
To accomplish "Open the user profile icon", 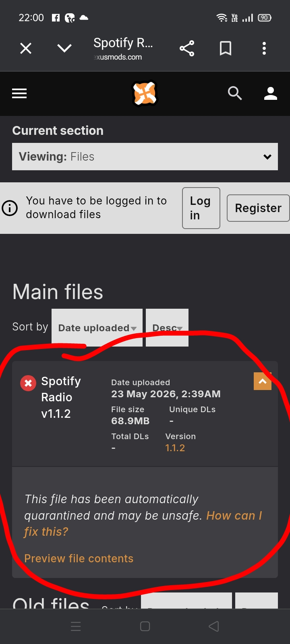I will click(271, 93).
